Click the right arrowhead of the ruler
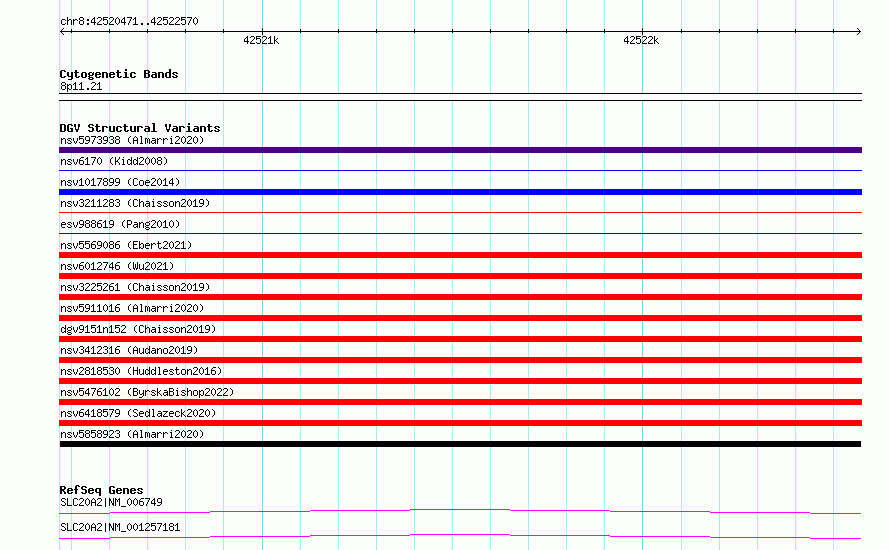The image size is (890, 550). pos(858,31)
